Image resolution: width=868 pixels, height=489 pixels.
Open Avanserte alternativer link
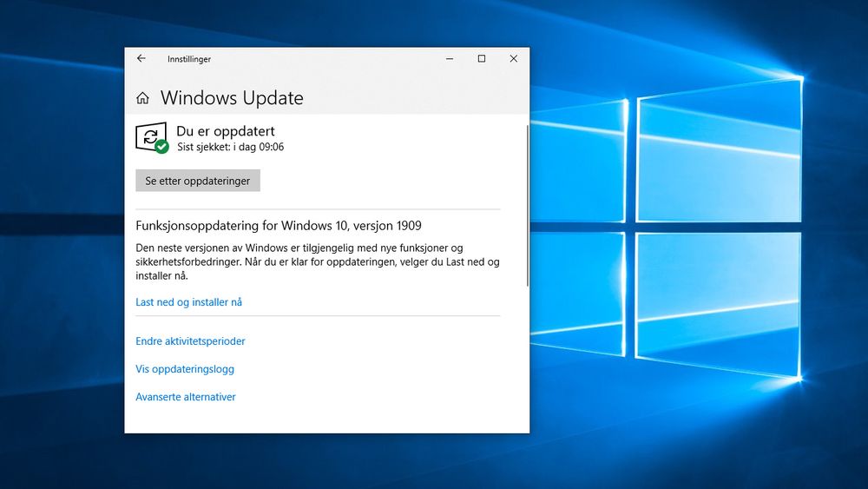tap(186, 397)
